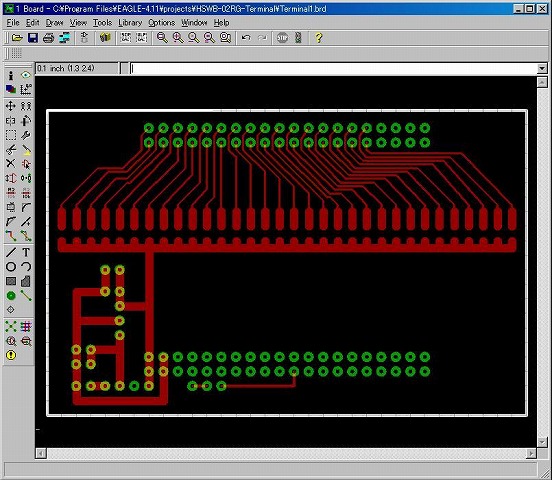Click the command line input field

(x=334, y=68)
